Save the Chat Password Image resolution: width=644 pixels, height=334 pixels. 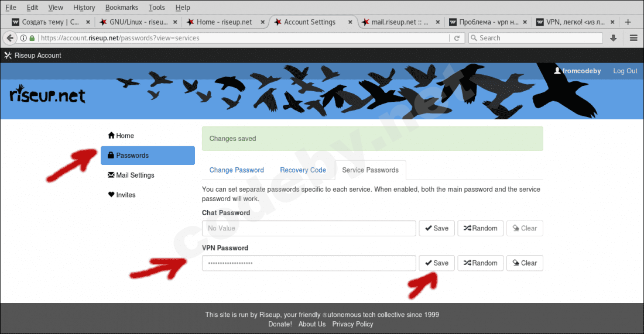click(x=437, y=228)
